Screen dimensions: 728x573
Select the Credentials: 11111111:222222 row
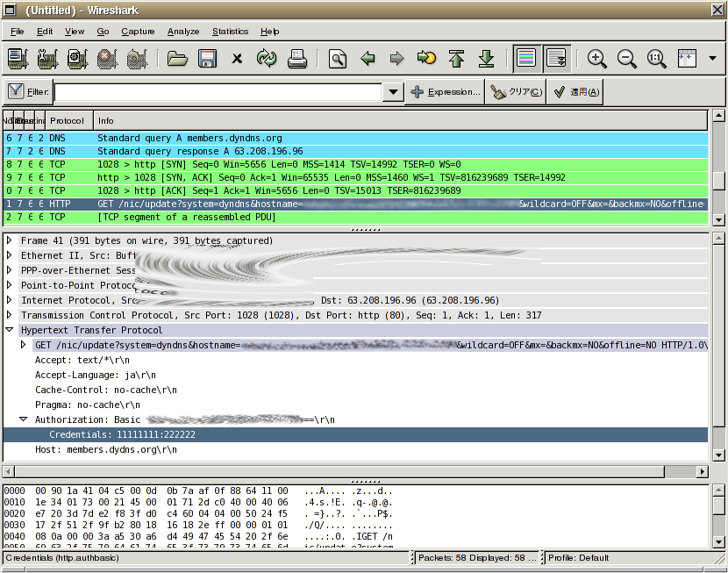click(355, 434)
